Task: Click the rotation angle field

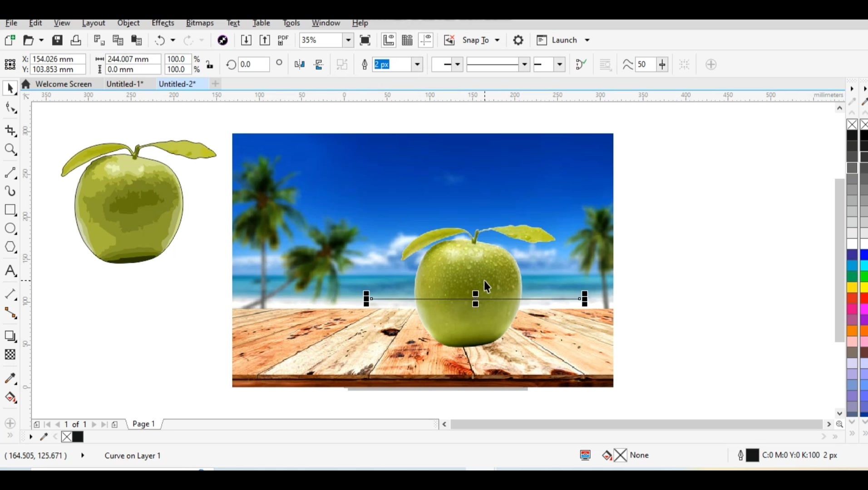Action: pyautogui.click(x=253, y=64)
